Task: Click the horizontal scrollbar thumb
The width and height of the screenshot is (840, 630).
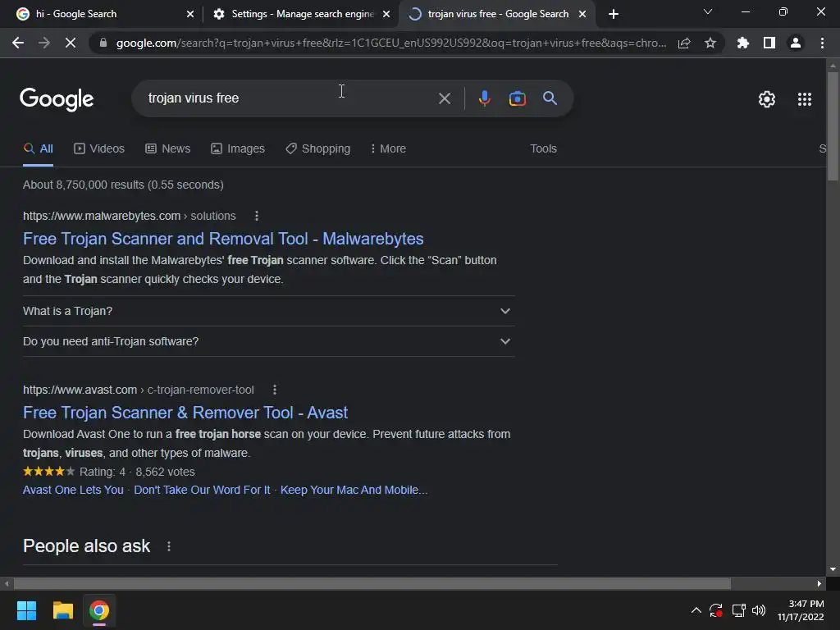Action: tap(372, 583)
